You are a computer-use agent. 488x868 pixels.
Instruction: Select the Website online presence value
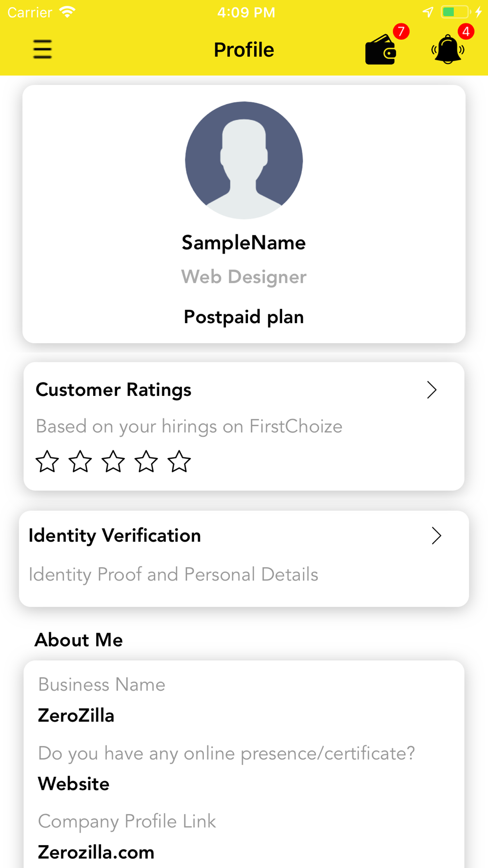click(x=74, y=784)
